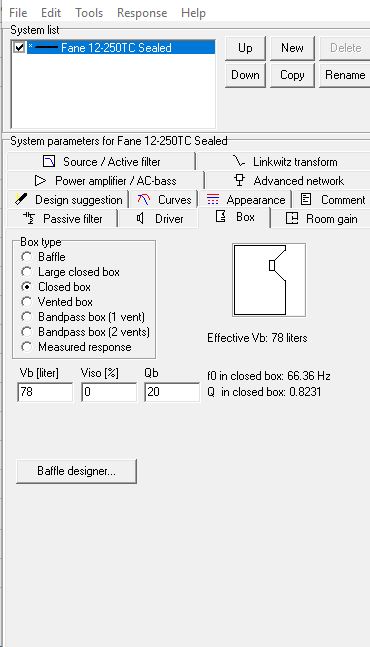The height and width of the screenshot is (647, 370).
Task: Click the Curves tab graph icon
Action: [144, 199]
